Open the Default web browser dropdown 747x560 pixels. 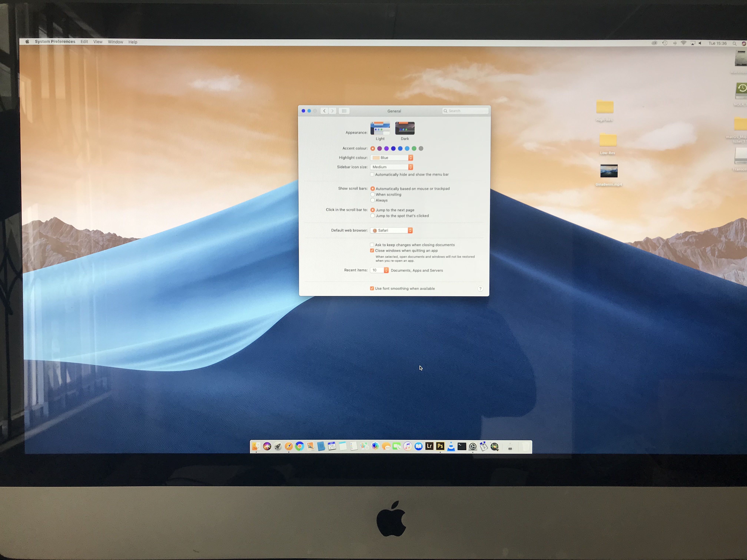(x=392, y=231)
